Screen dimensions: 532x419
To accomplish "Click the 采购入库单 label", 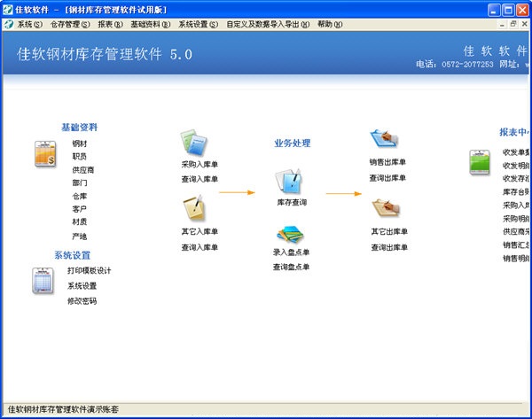I will (x=199, y=165).
